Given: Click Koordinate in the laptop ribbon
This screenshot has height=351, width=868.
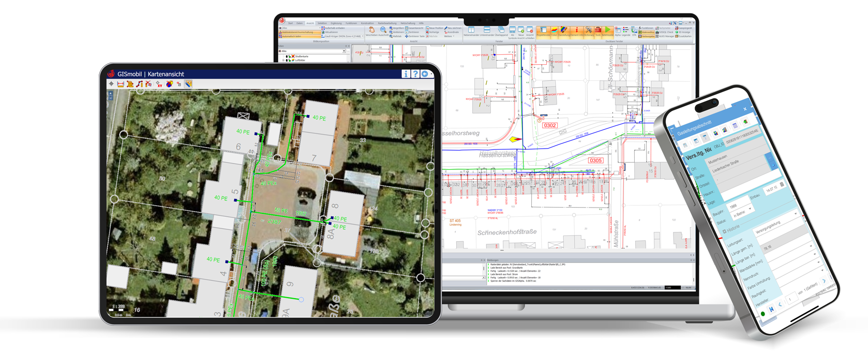Looking at the screenshot, I should pyautogui.click(x=452, y=32).
